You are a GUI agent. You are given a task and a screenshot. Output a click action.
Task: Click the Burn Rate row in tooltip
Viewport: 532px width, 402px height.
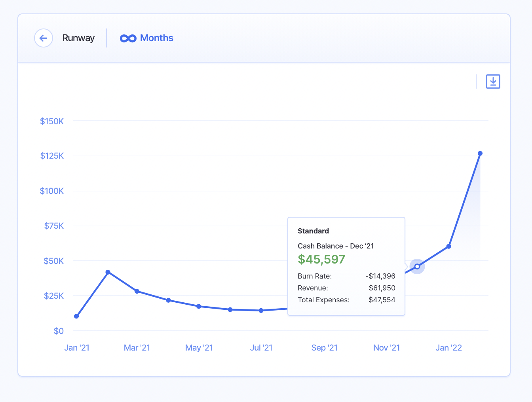pyautogui.click(x=346, y=276)
